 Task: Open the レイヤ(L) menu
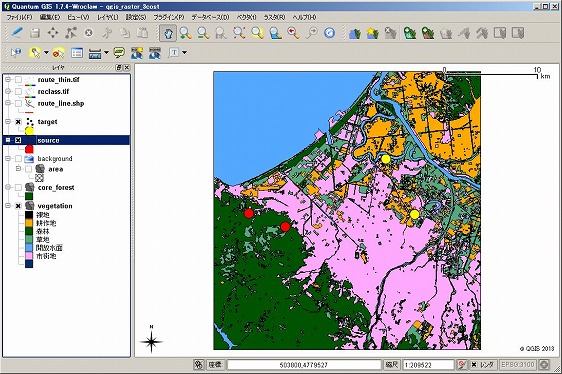(108, 17)
